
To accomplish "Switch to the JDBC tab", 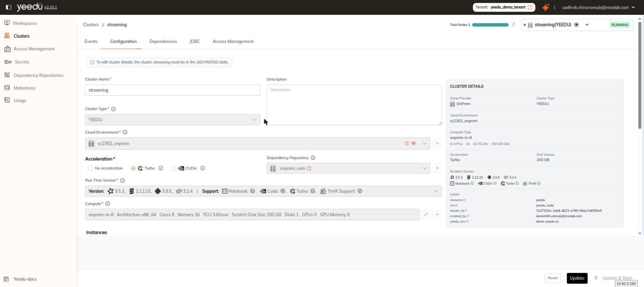I will tap(195, 42).
